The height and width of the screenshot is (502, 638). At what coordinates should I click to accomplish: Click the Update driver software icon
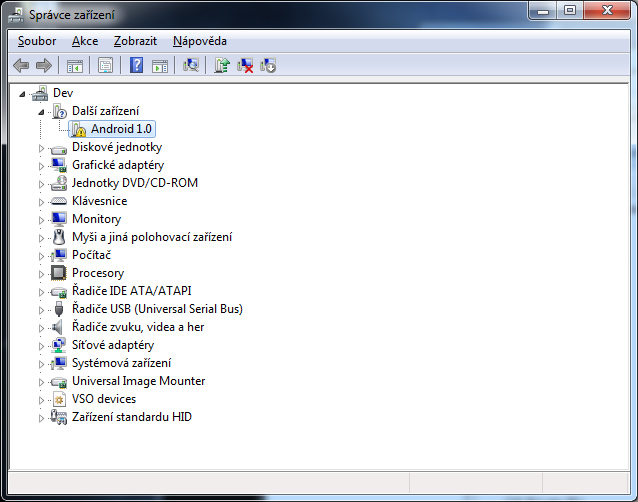222,65
